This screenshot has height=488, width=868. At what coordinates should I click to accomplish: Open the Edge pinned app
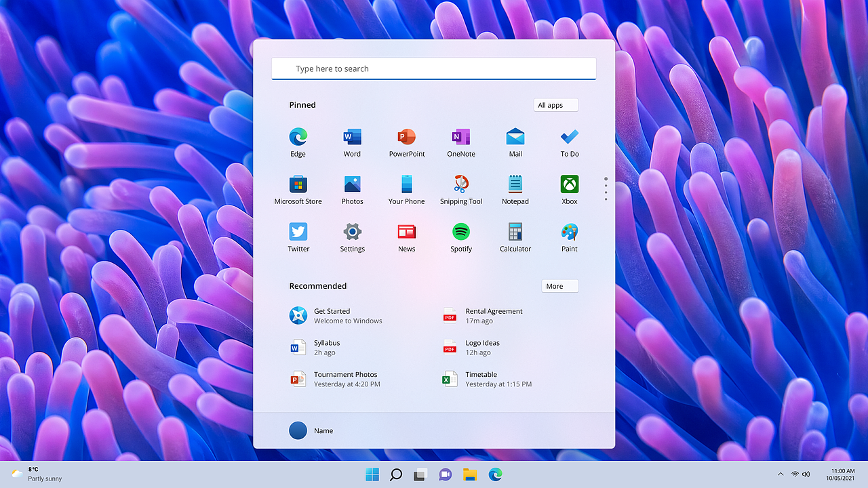pyautogui.click(x=298, y=142)
